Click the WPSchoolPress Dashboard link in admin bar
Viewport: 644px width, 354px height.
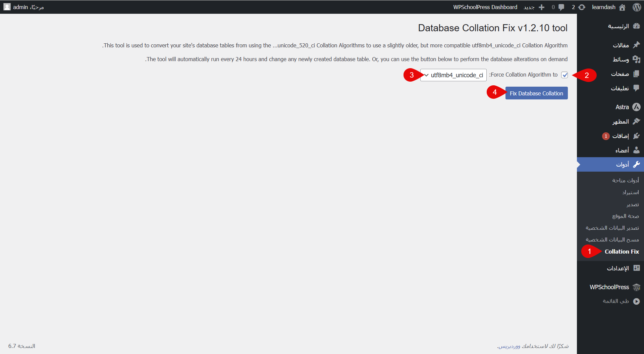[x=485, y=7]
